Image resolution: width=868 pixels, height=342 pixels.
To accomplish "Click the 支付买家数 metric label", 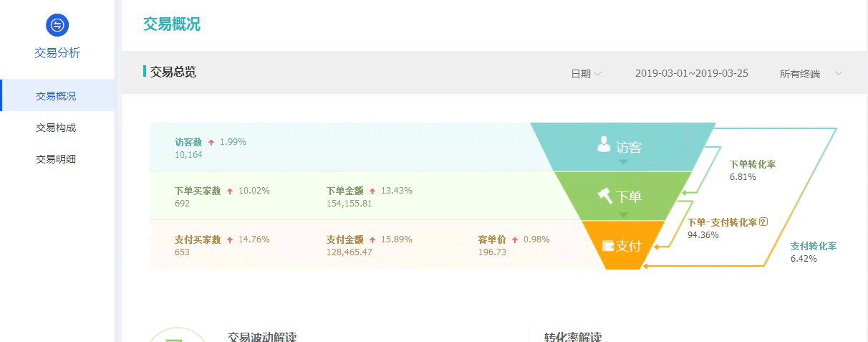I will 197,239.
